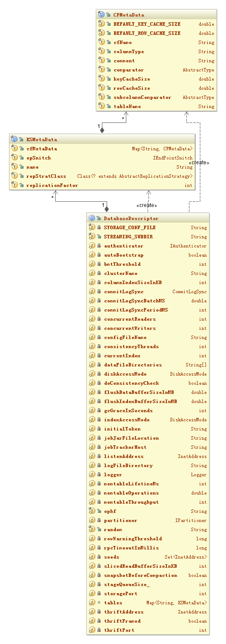The width and height of the screenshot is (226, 644).
Task: Select the bmtThreshold field
Action: coord(148,264)
